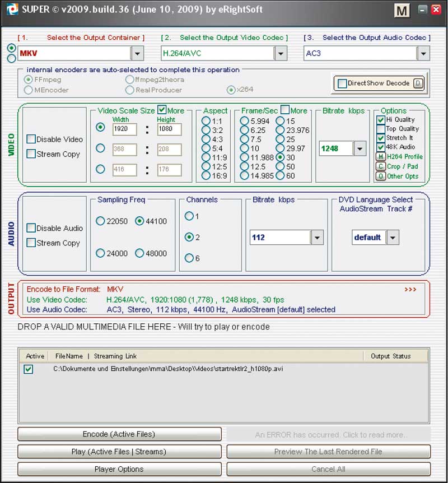Open Other Opts video settings
Image resolution: width=448 pixels, height=483 pixels.
tap(381, 176)
